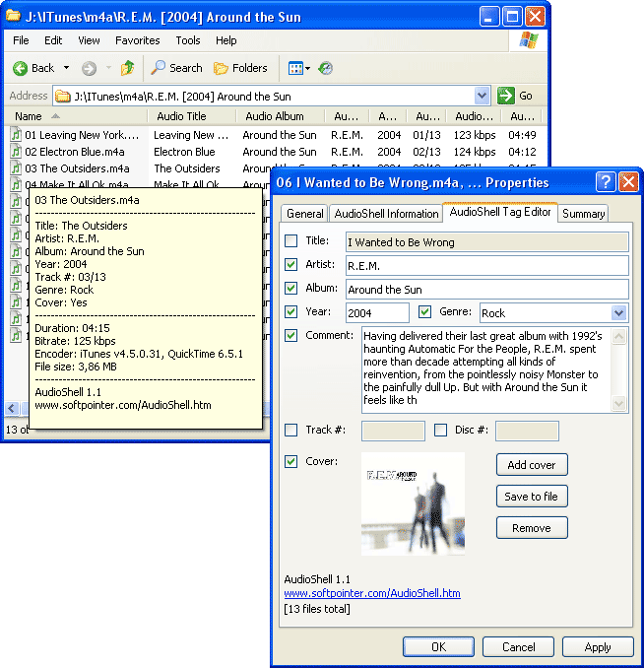
Task: Select file 01 Leaving New York
Action: pos(82,135)
